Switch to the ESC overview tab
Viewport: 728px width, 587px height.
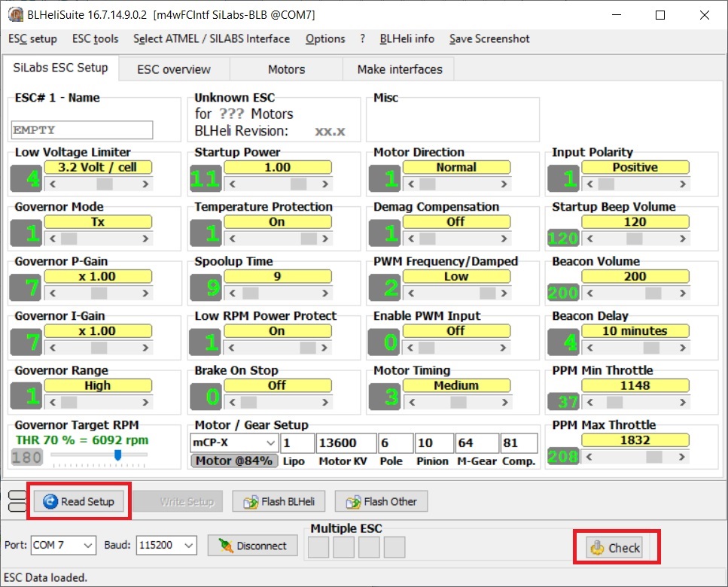pyautogui.click(x=174, y=69)
